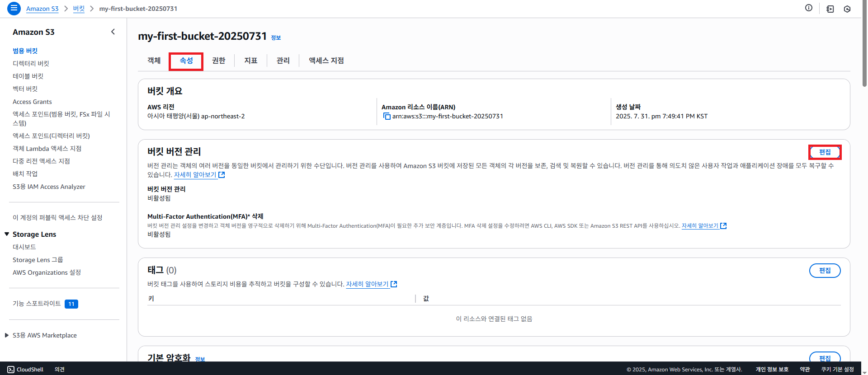Select 범용 버킷 in sidebar
Image resolution: width=868 pixels, height=375 pixels.
coord(25,51)
